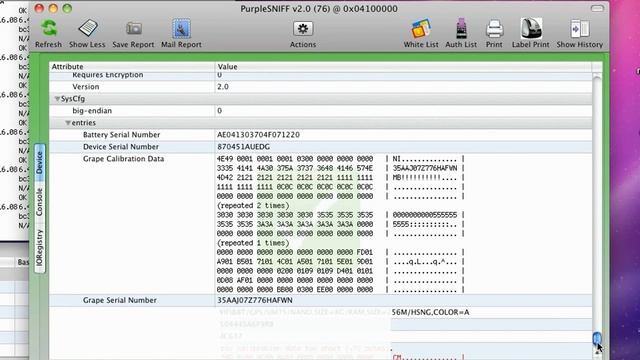The image size is (640, 360).
Task: Click the toolbar toggle pill button
Action: click(597, 9)
